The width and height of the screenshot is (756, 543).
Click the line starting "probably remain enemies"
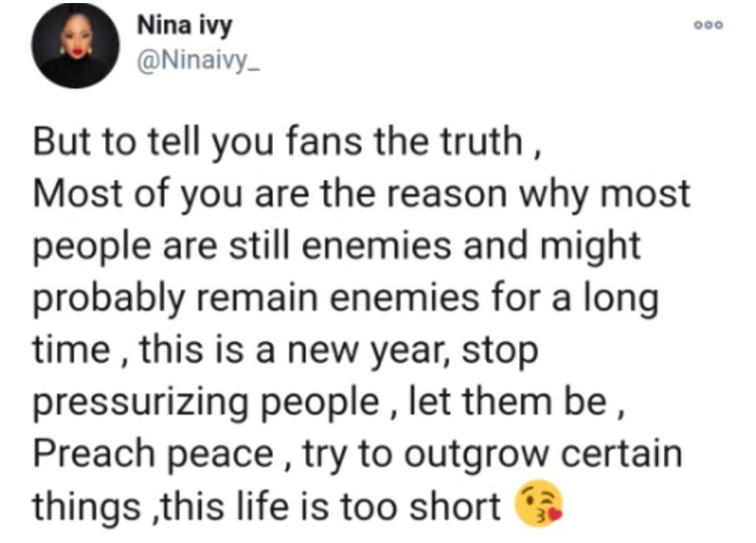point(344,298)
